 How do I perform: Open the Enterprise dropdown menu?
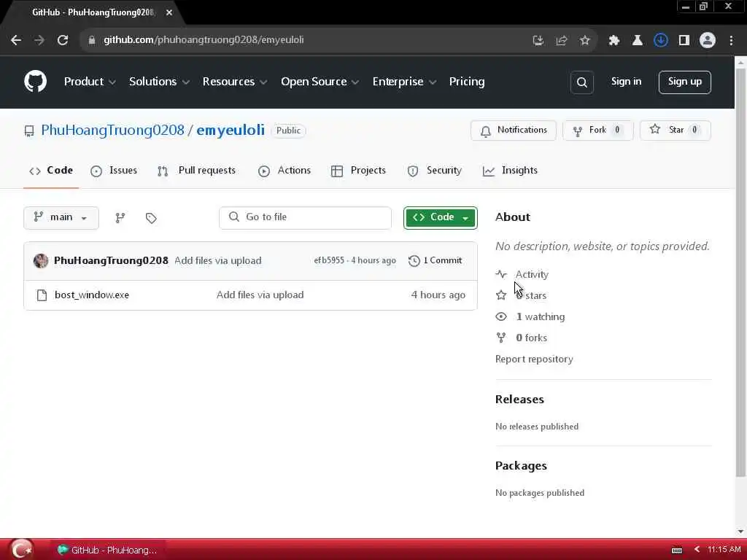click(x=404, y=82)
